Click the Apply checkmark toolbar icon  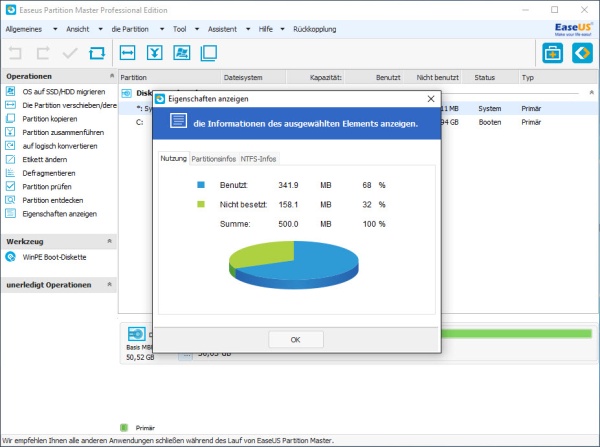70,53
